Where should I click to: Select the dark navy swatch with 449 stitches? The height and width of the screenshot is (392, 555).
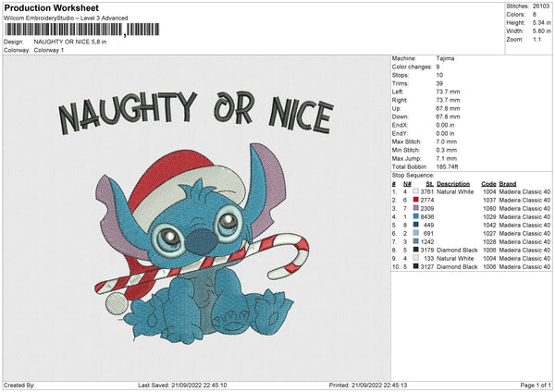pyautogui.click(x=415, y=225)
